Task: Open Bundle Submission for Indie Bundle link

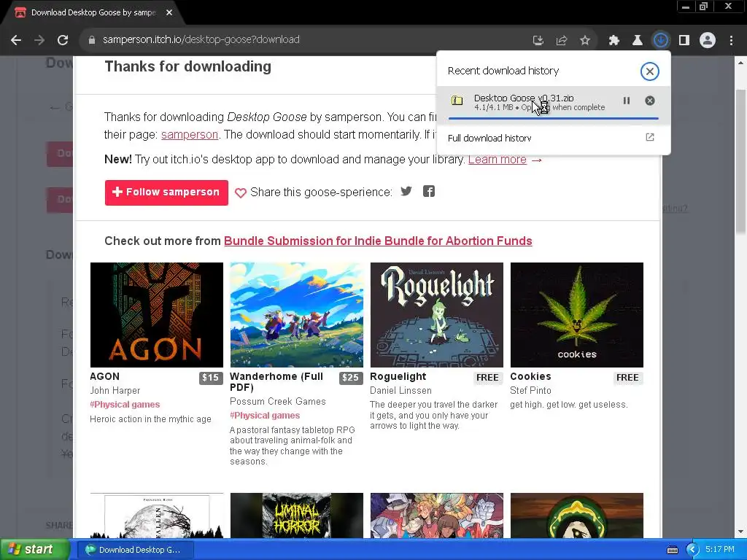Action: point(378,241)
